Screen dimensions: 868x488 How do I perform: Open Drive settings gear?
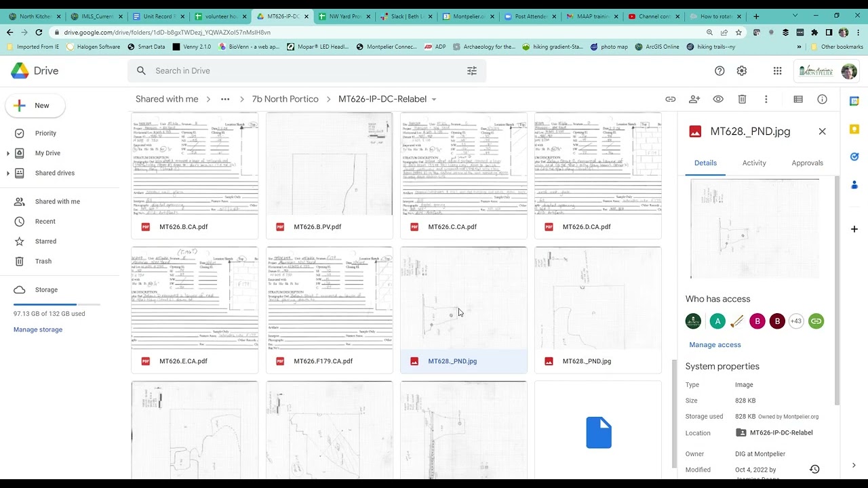[x=742, y=70]
